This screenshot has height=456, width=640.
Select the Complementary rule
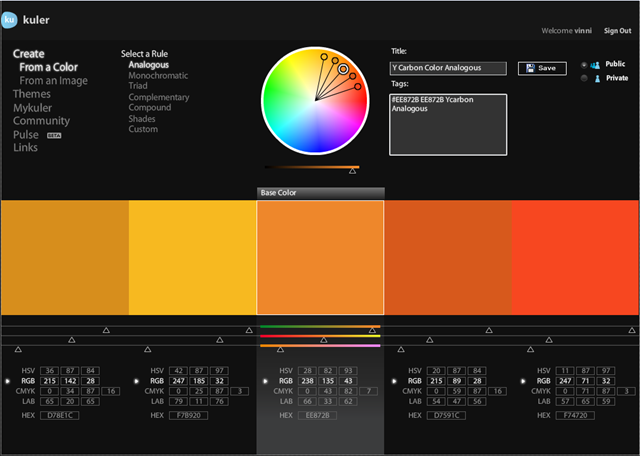coord(159,97)
